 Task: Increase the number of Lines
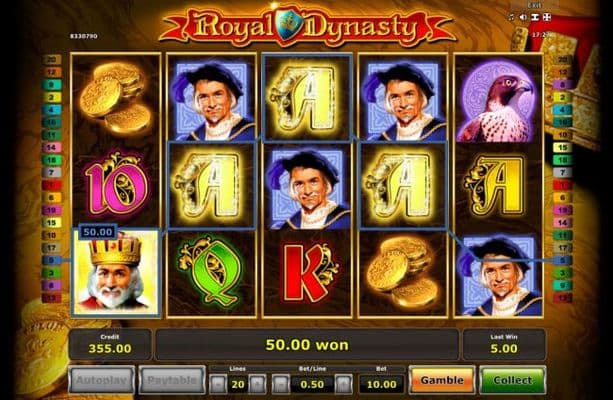point(258,384)
